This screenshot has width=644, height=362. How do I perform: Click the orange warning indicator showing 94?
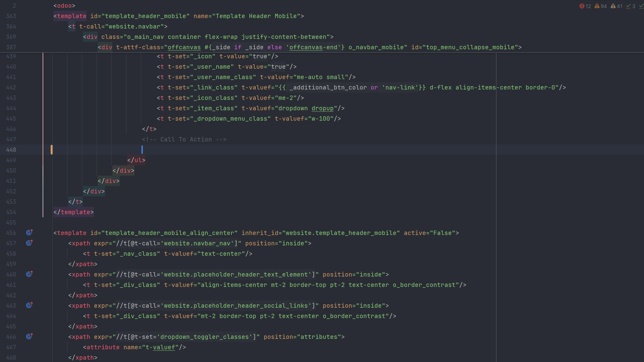pyautogui.click(x=600, y=6)
